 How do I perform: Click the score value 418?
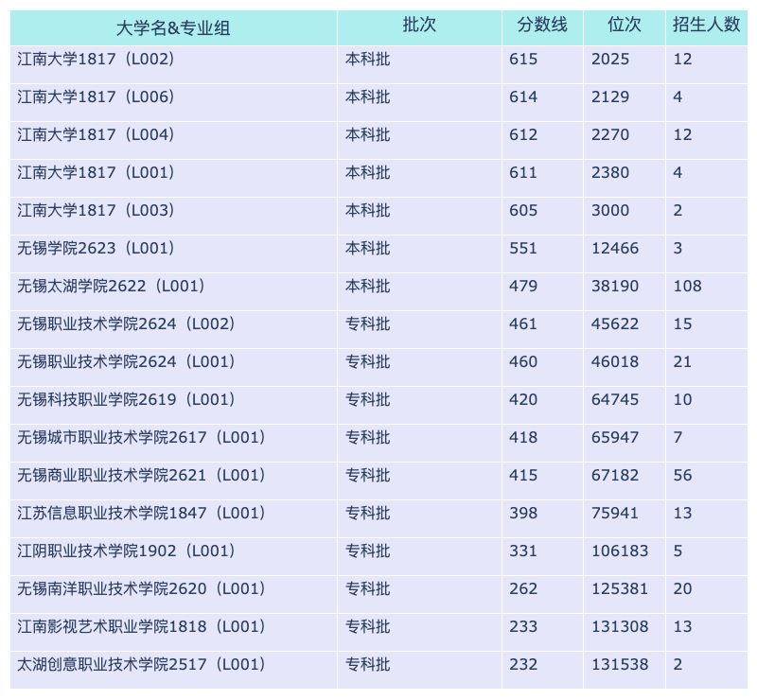[x=523, y=437]
